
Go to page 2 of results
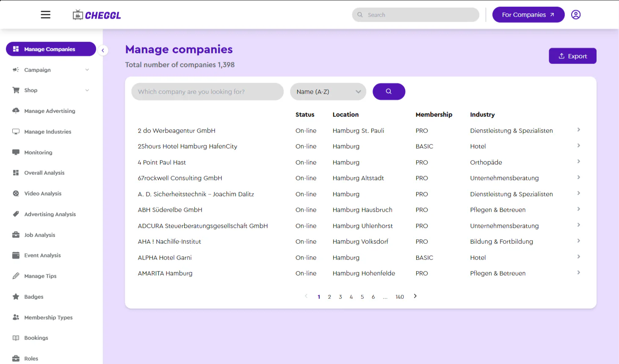pos(329,297)
